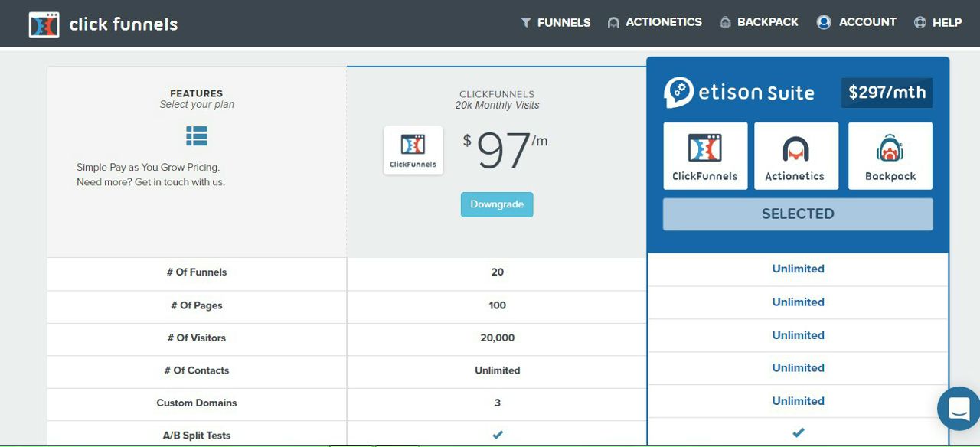Click the Help lifebuoy icon
Screen dimensions: 980x447
coord(920,23)
